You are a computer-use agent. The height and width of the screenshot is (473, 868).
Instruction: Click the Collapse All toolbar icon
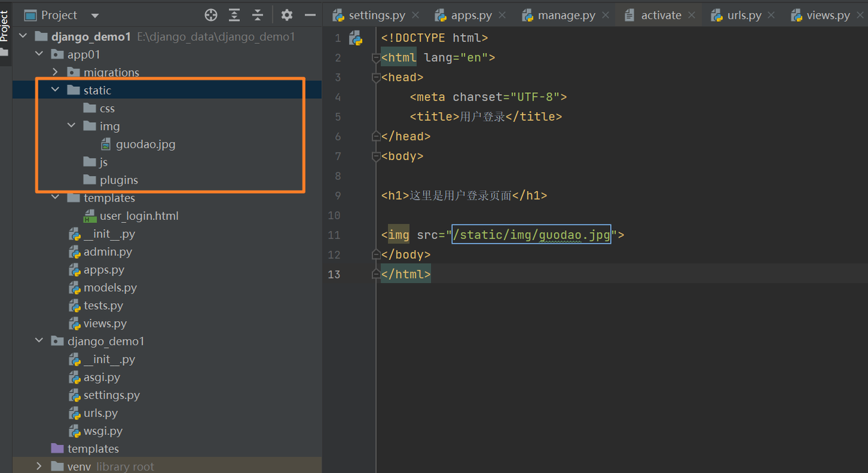pos(257,15)
